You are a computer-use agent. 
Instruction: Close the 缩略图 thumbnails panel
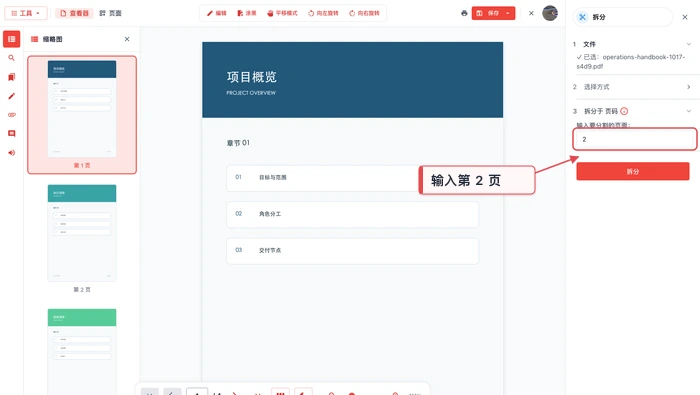tap(127, 39)
